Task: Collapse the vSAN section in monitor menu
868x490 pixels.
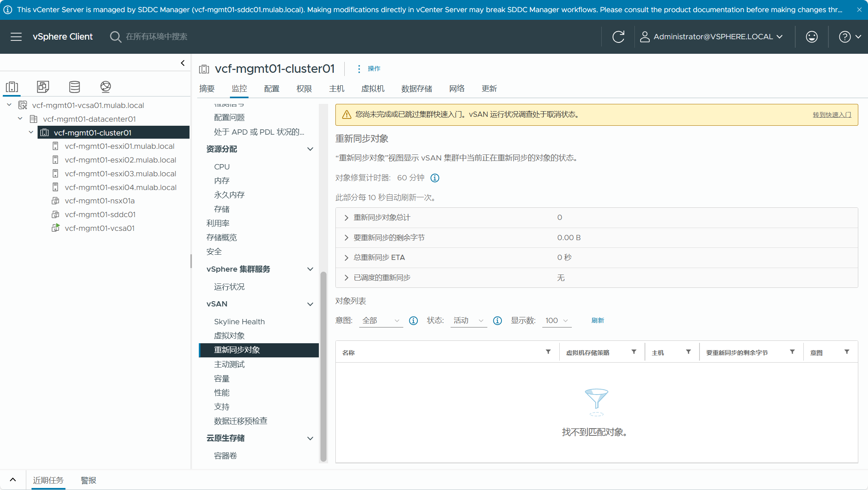Action: coord(310,304)
